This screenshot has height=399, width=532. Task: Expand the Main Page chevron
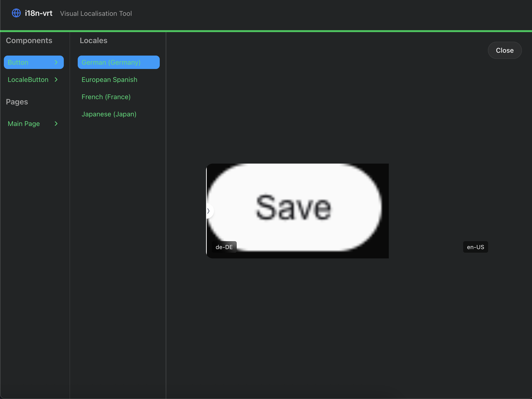[x=56, y=124]
